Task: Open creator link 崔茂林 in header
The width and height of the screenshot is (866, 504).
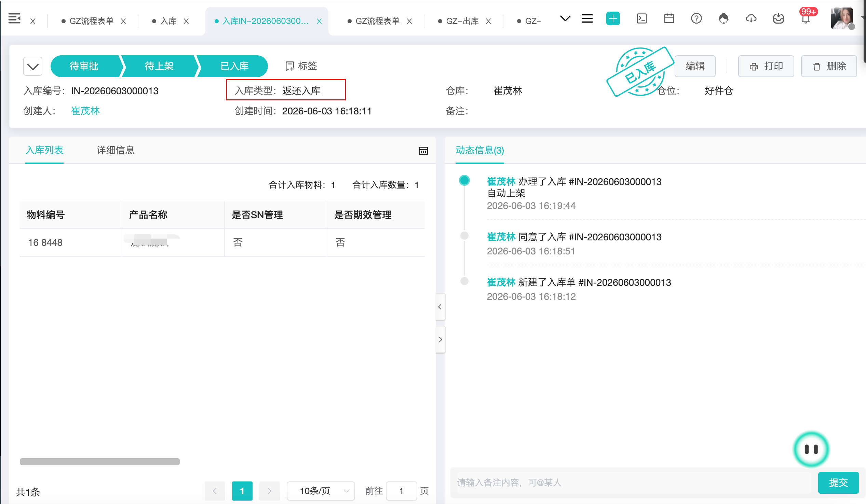Action: tap(85, 111)
